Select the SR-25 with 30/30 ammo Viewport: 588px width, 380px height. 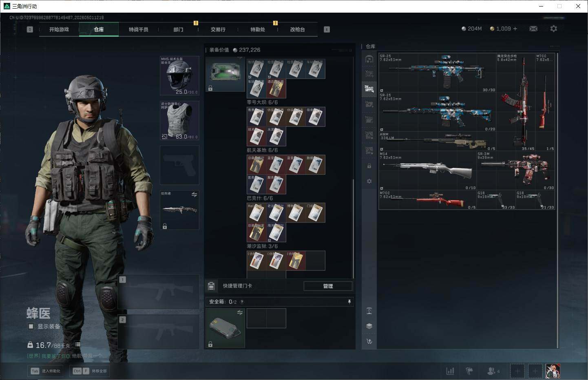click(x=438, y=73)
